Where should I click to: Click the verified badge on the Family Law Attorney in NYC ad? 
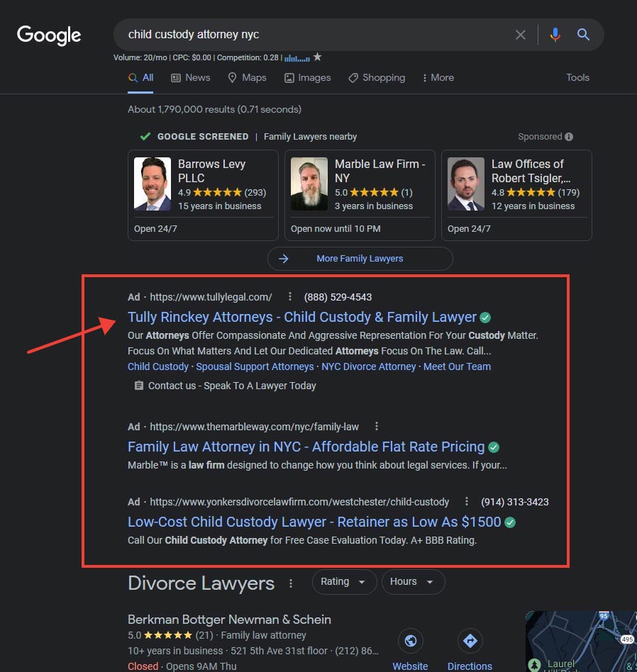pos(494,447)
